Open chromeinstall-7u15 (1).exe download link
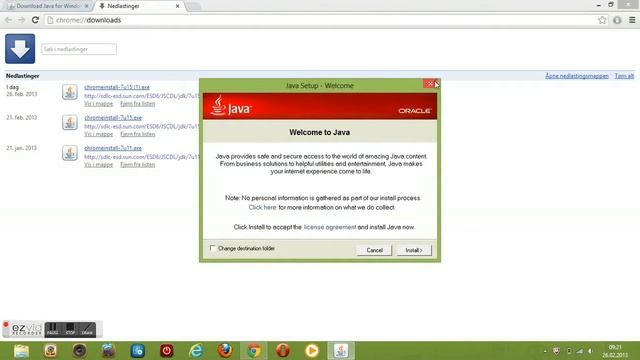 (x=117, y=87)
